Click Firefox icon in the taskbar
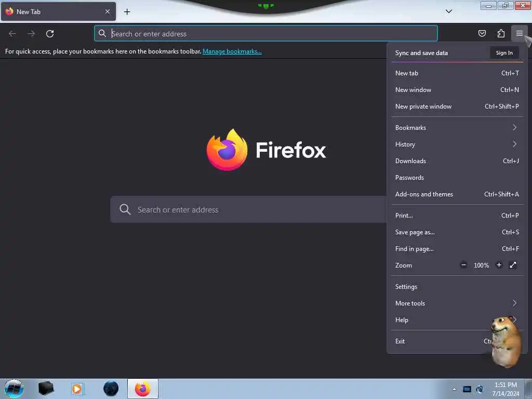Screen dimensions: 532x399 [x=142, y=389]
